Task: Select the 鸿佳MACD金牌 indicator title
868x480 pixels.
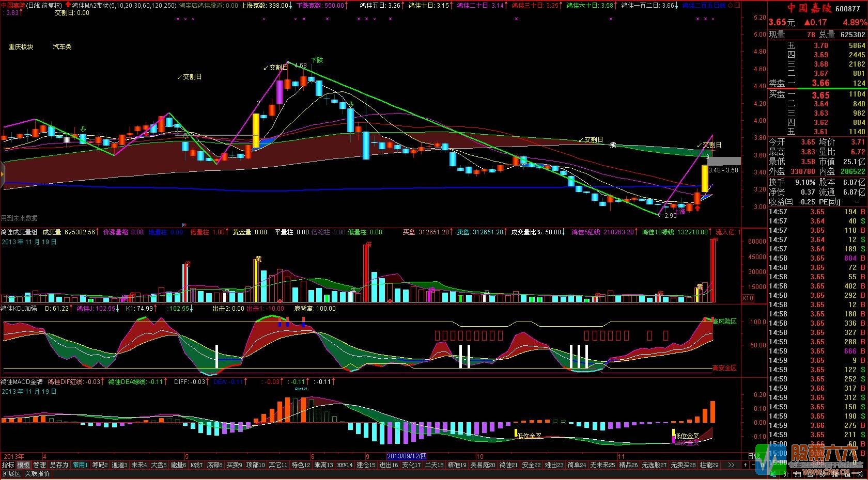Action: click(21, 382)
